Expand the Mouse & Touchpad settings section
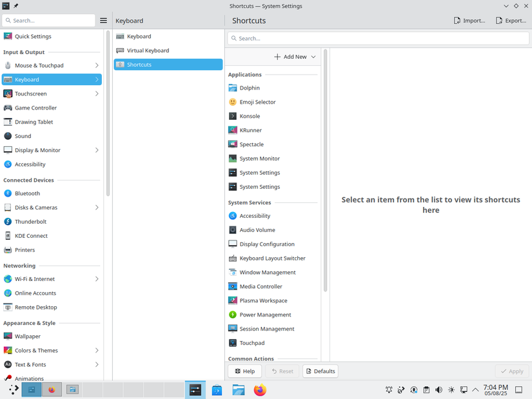This screenshot has height=399, width=532. [40, 65]
